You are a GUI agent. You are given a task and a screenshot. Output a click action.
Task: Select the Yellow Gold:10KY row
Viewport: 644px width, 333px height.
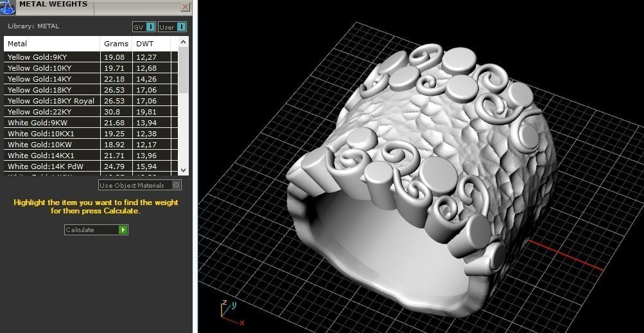pos(91,68)
